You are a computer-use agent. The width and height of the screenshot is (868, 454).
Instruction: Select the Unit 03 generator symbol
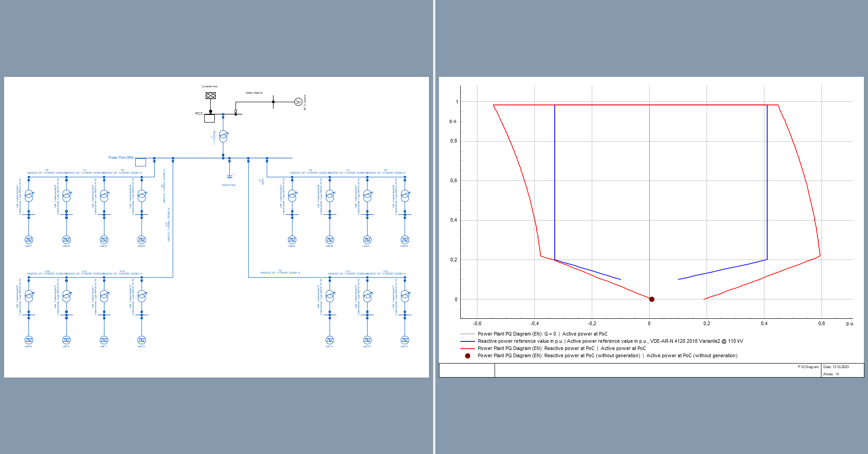click(x=104, y=240)
